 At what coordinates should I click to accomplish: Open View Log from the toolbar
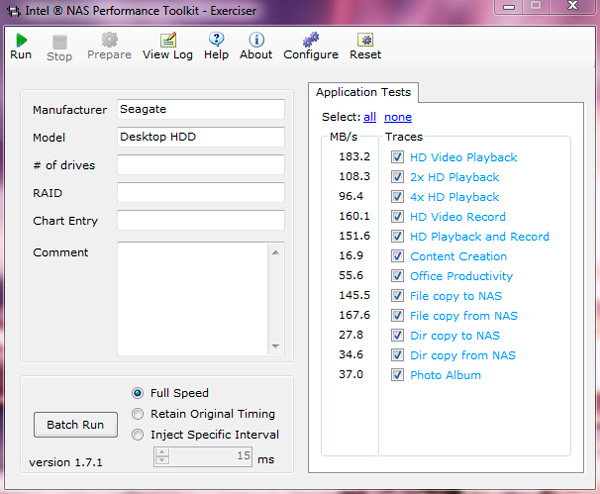coord(168,40)
